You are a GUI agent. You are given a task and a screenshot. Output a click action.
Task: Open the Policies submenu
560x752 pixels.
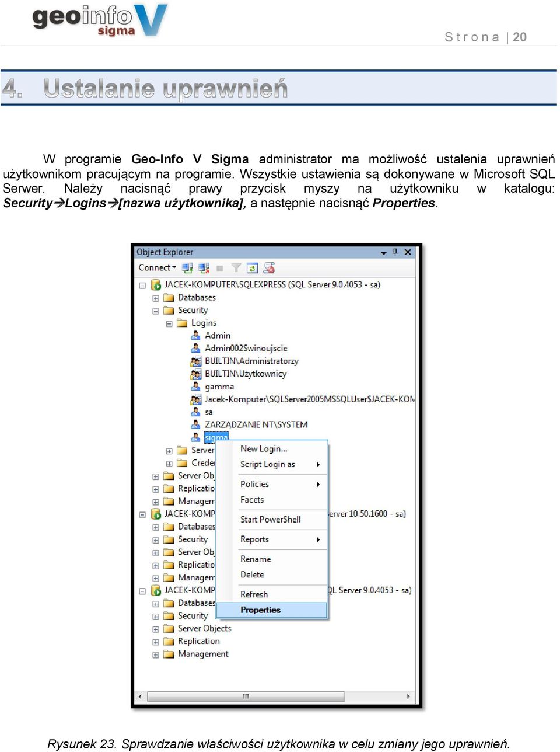click(272, 485)
